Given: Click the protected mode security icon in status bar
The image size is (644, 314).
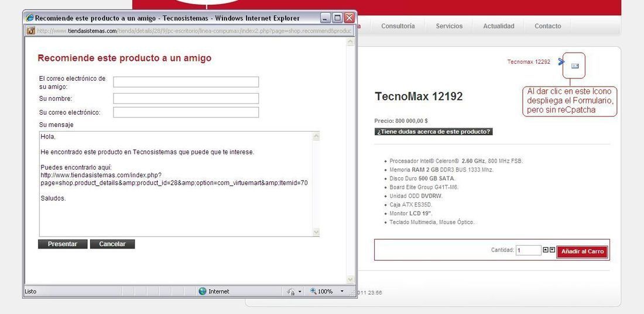Looking at the screenshot, I should (291, 291).
